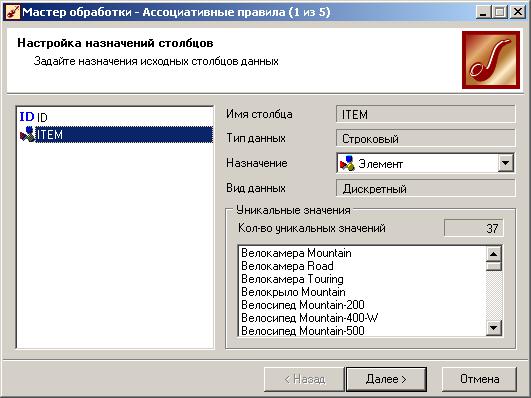
Task: Click the unique values count field 37
Action: pyautogui.click(x=473, y=228)
